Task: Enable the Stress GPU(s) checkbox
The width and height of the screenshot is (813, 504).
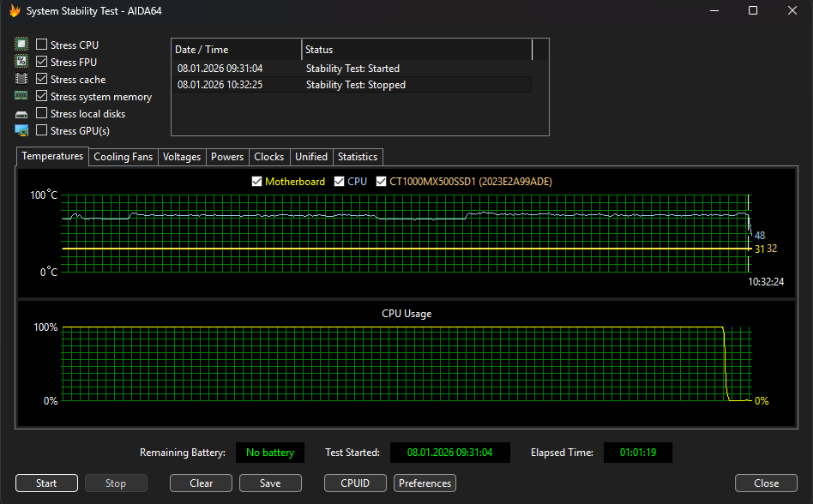Action: (x=41, y=130)
